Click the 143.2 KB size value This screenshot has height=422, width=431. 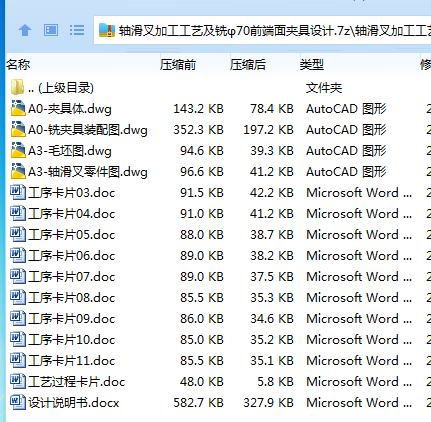[198, 109]
